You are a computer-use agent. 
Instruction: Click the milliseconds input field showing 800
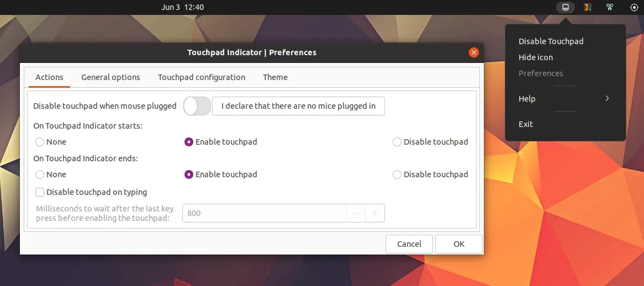click(264, 213)
